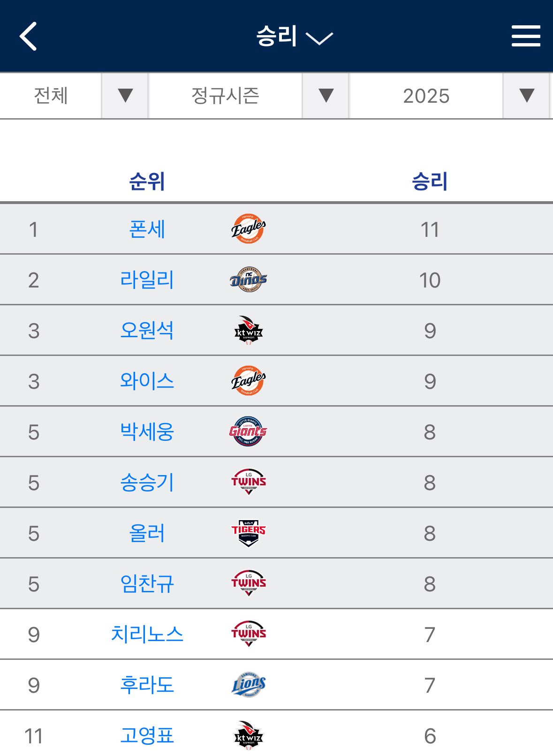Select player 박세웅 in the ranking
Image resolution: width=553 pixels, height=756 pixels.
(147, 431)
